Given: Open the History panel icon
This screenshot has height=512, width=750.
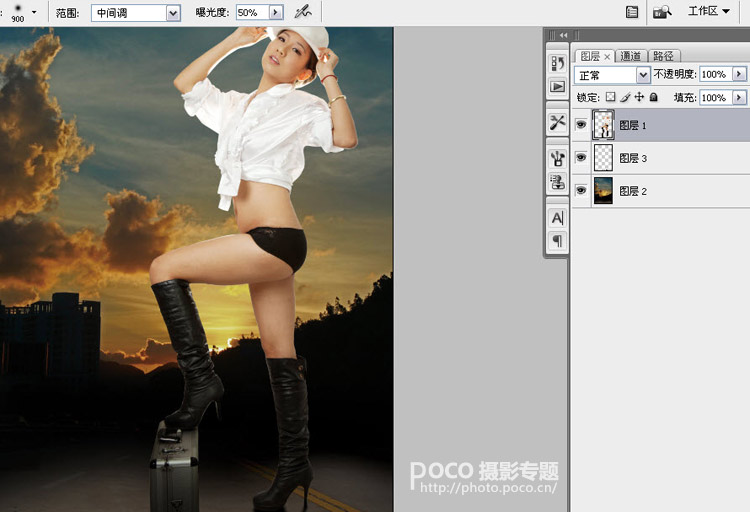Looking at the screenshot, I should (x=557, y=64).
